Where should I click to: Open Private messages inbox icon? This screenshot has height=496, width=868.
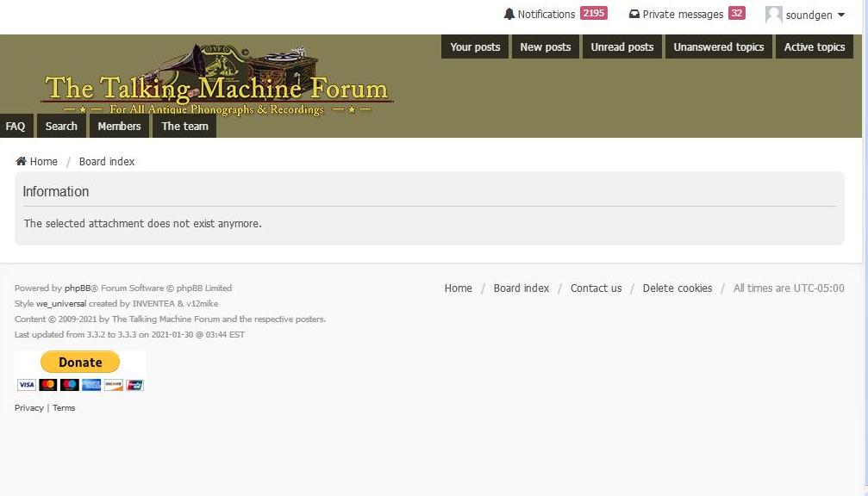point(634,14)
